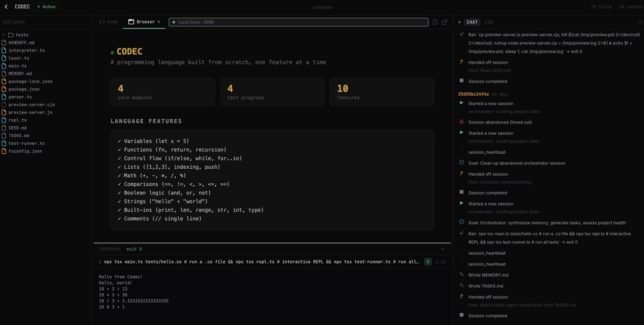Click pencil icon beside 'Wrote TASKS.md'
Viewport: 644px width, 325px height.
(x=462, y=285)
